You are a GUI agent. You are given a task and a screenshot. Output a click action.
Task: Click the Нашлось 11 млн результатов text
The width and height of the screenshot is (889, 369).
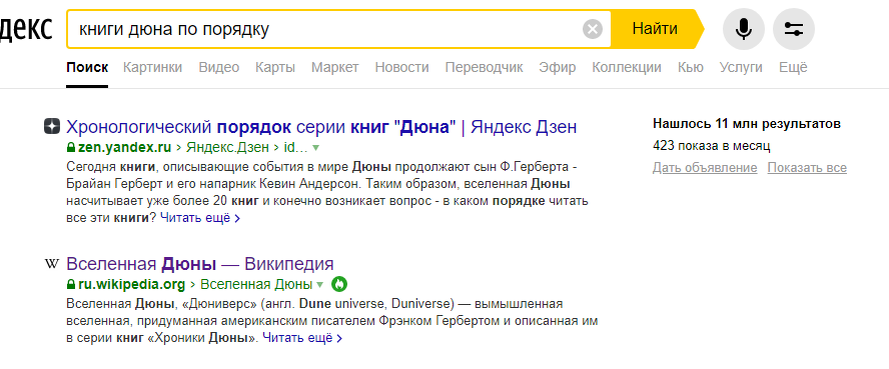pos(747,124)
